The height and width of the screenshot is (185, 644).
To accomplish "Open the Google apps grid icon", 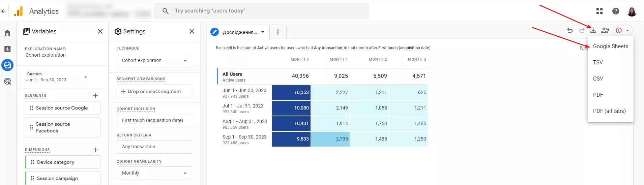I will 599,11.
